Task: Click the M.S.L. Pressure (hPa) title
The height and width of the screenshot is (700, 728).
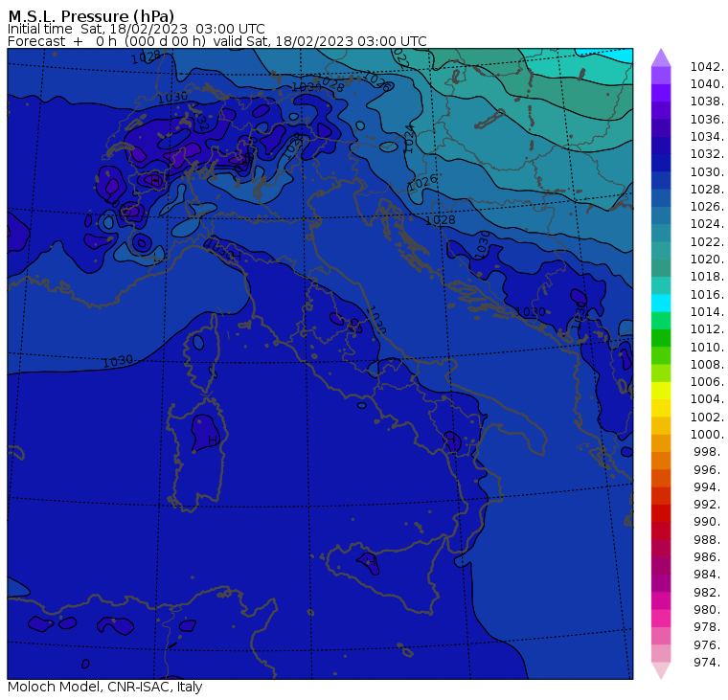Action: [x=91, y=15]
